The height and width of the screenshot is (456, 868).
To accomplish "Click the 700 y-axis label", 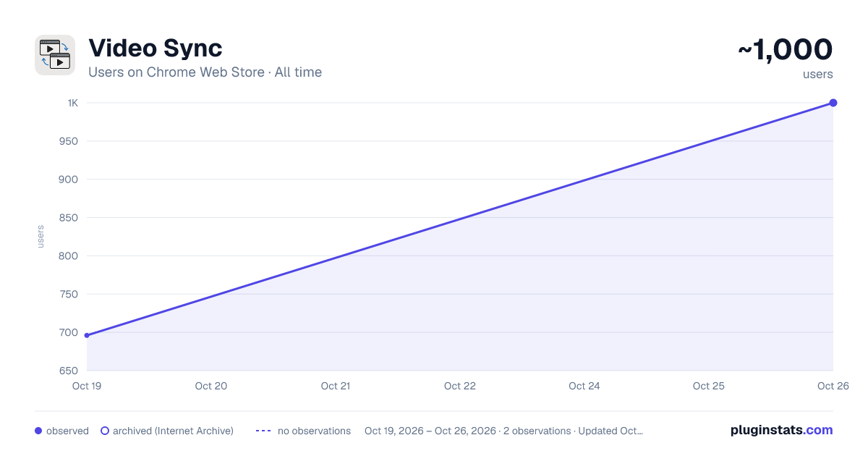I will coord(69,333).
